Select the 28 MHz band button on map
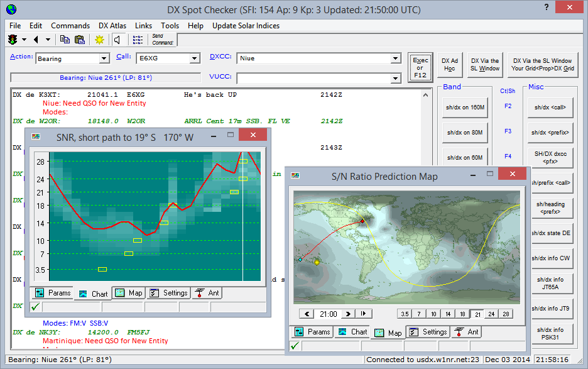588x369 pixels. [506, 314]
